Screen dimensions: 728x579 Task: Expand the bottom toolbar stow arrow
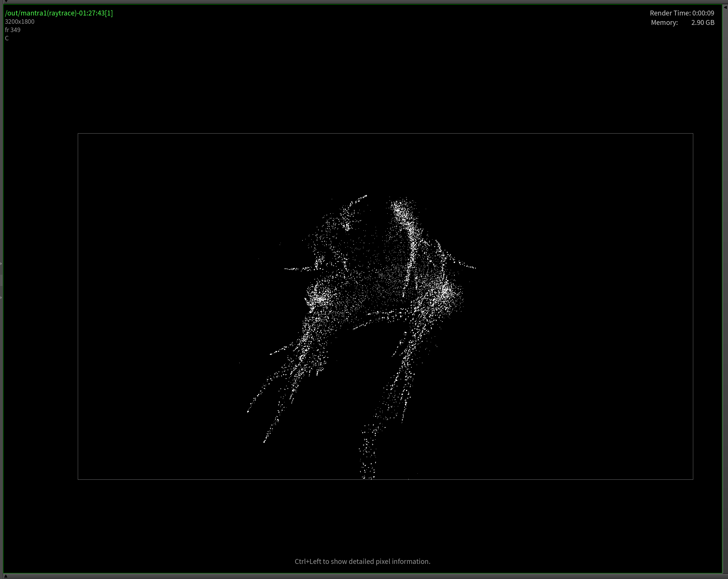pyautogui.click(x=5, y=576)
